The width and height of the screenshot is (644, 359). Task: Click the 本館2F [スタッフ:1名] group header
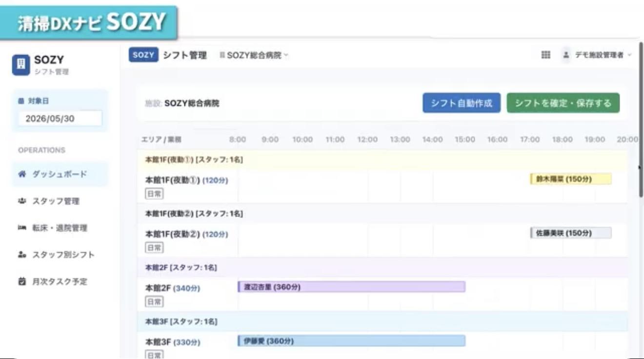382,268
